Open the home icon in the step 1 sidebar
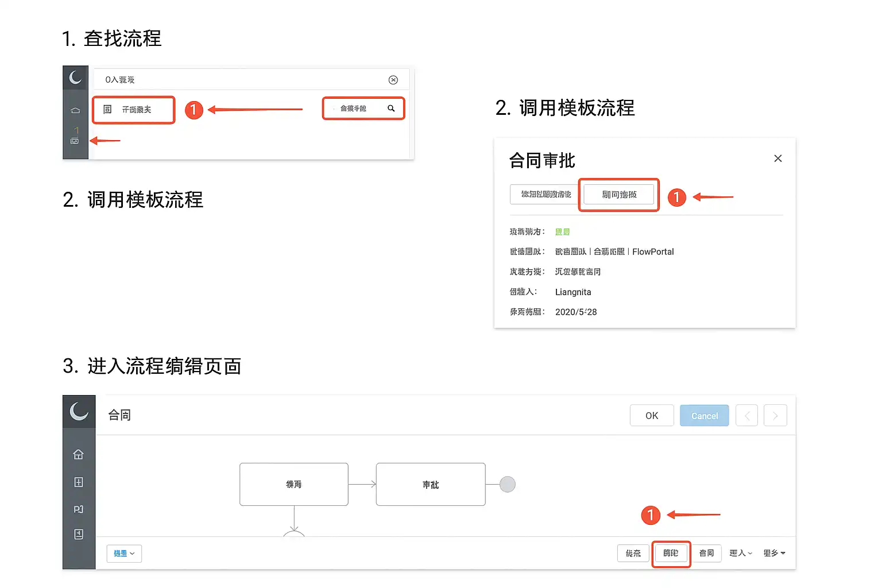The height and width of the screenshot is (588, 882). pos(75,111)
